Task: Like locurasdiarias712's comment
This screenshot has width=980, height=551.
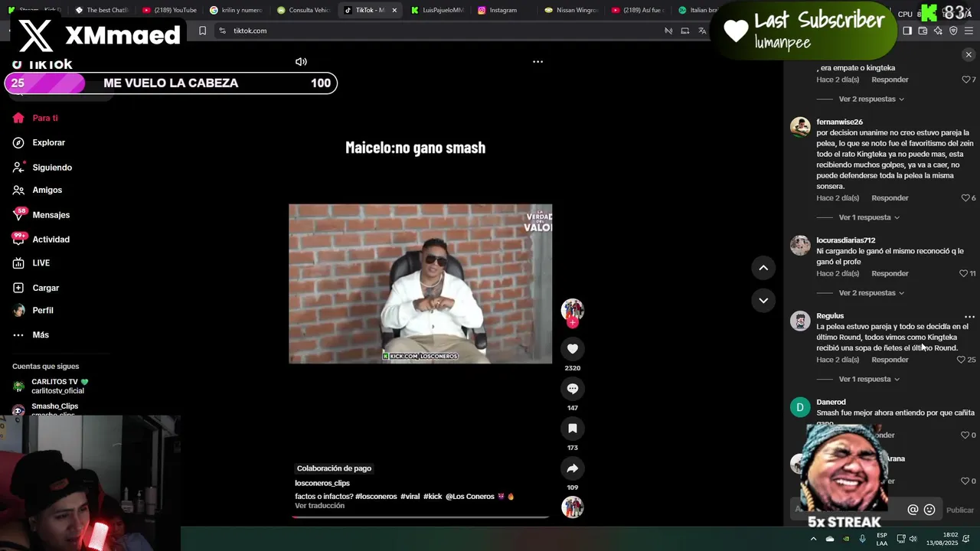Action: pyautogui.click(x=963, y=274)
